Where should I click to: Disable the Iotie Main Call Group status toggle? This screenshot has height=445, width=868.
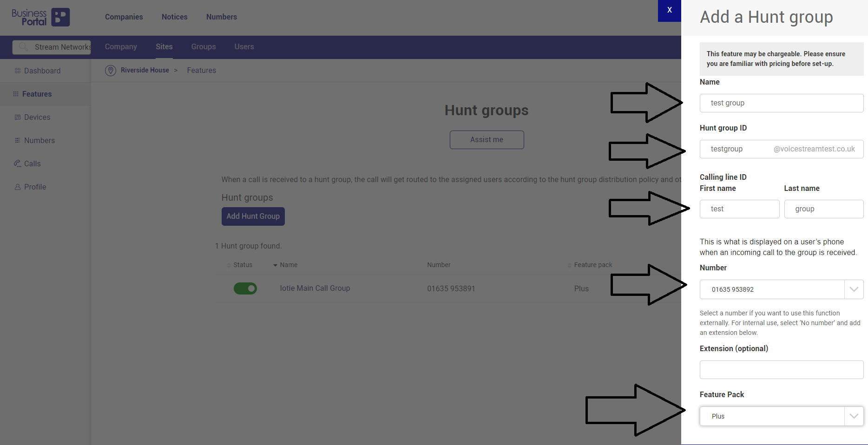click(245, 288)
